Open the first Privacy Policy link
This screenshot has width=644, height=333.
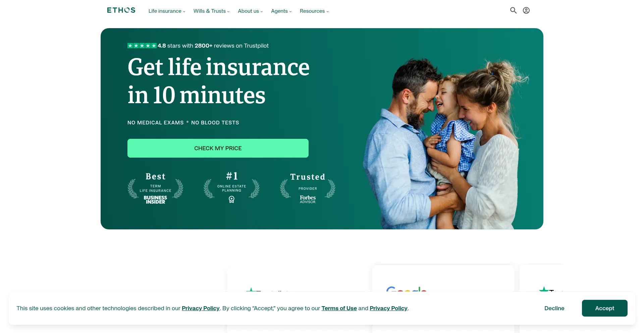[201, 308]
